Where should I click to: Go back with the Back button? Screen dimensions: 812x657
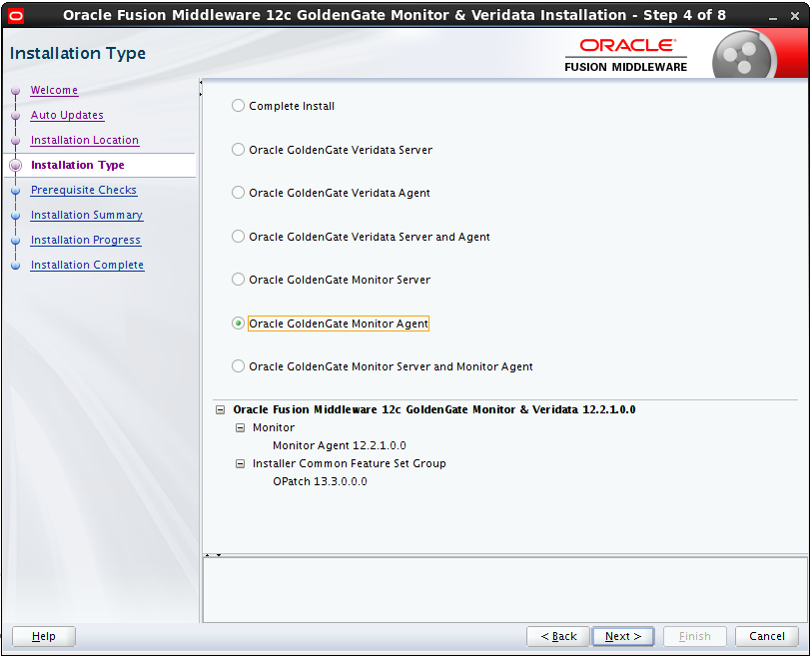[558, 636]
